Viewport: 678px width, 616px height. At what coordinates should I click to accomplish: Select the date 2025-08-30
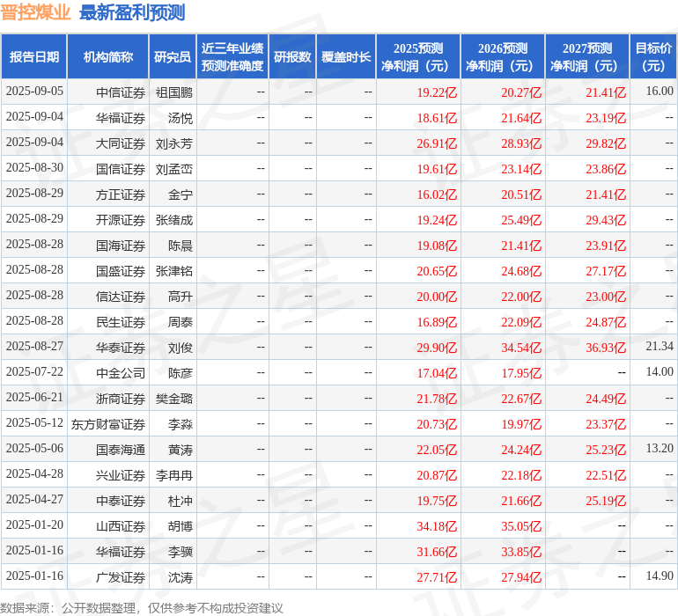pyautogui.click(x=34, y=168)
